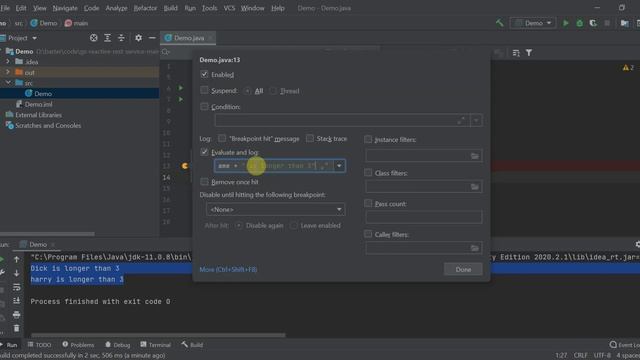Click the Stop icon in top toolbar
This screenshot has width=640, height=360.
(x=607, y=23)
